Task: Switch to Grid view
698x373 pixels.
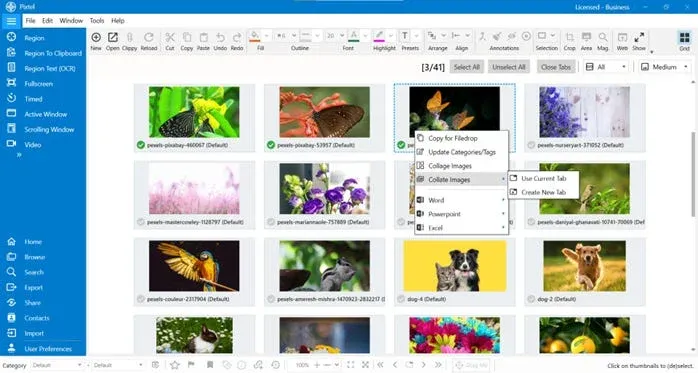Action: (685, 37)
